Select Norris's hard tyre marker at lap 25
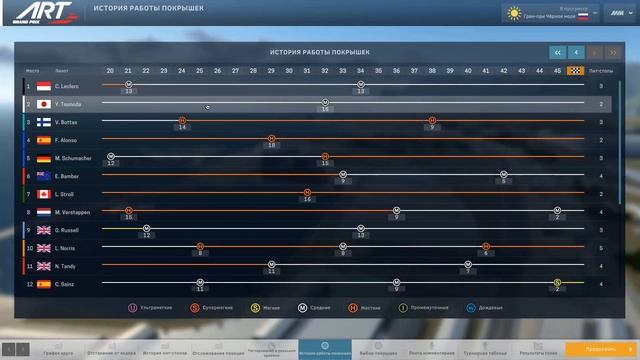The image size is (640, 360). click(x=200, y=247)
